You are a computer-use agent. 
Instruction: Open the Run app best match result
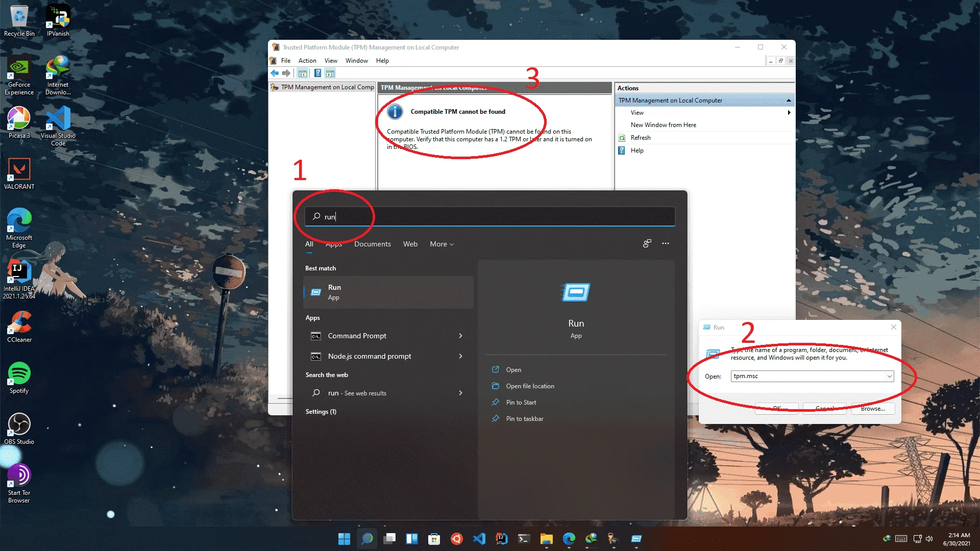pyautogui.click(x=388, y=292)
